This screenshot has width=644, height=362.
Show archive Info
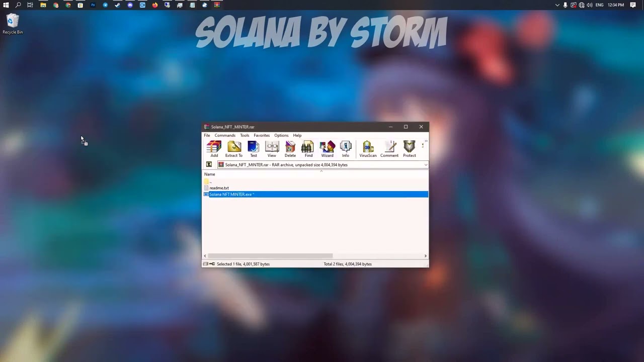[346, 149]
